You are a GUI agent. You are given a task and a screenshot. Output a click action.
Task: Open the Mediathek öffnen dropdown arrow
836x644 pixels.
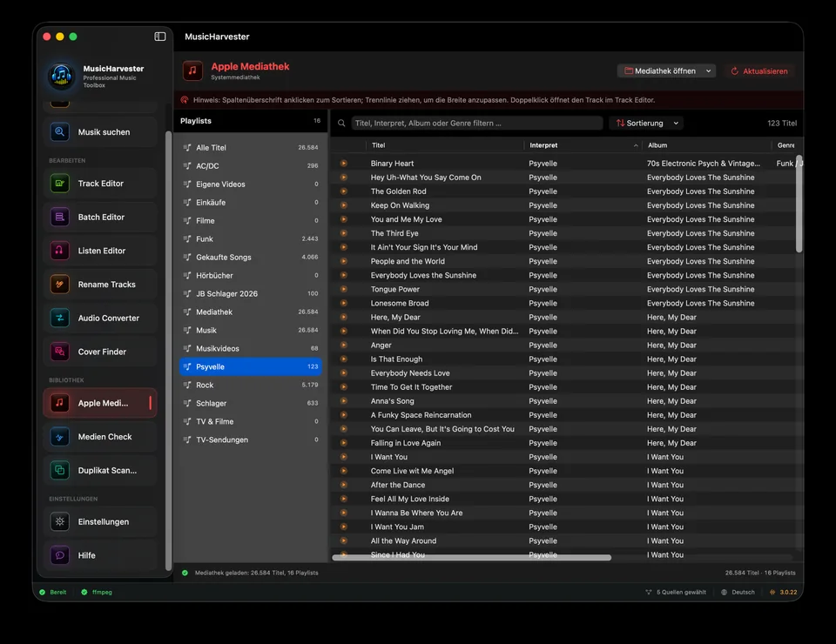click(x=709, y=70)
